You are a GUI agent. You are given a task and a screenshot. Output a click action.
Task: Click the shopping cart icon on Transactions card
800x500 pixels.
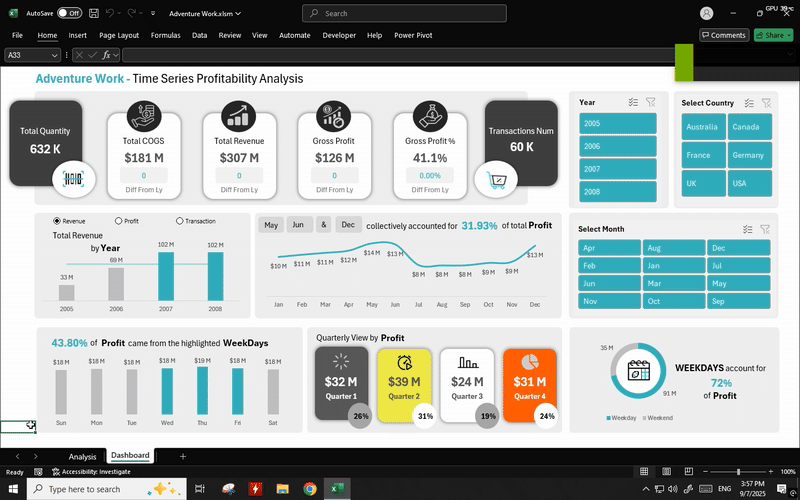(496, 180)
